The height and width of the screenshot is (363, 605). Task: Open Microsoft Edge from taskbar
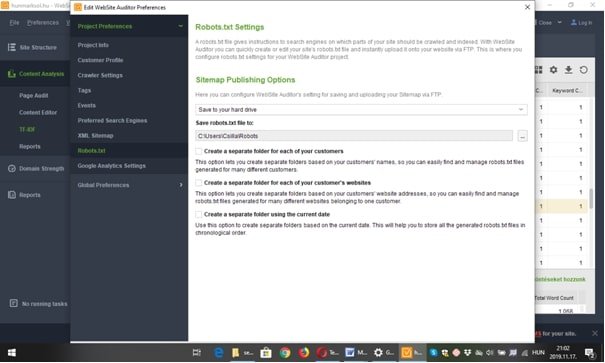tap(218, 353)
